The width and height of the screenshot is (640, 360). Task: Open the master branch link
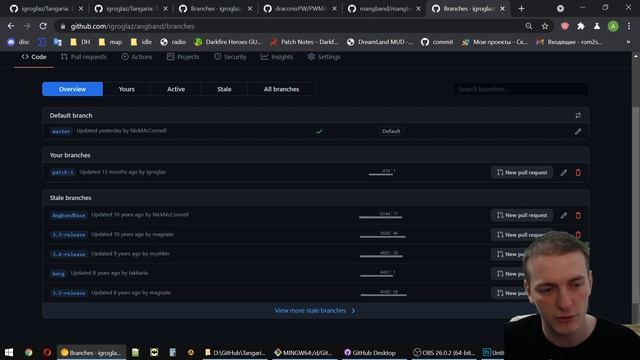pos(61,131)
